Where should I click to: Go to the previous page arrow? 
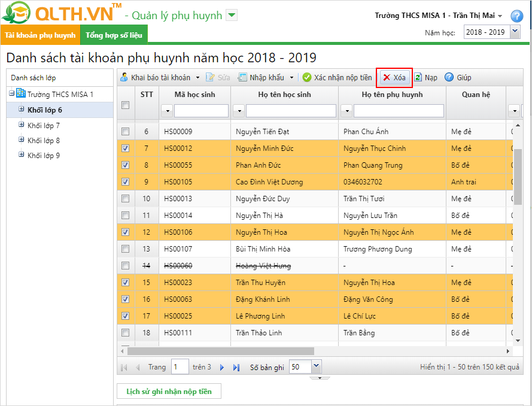point(138,367)
